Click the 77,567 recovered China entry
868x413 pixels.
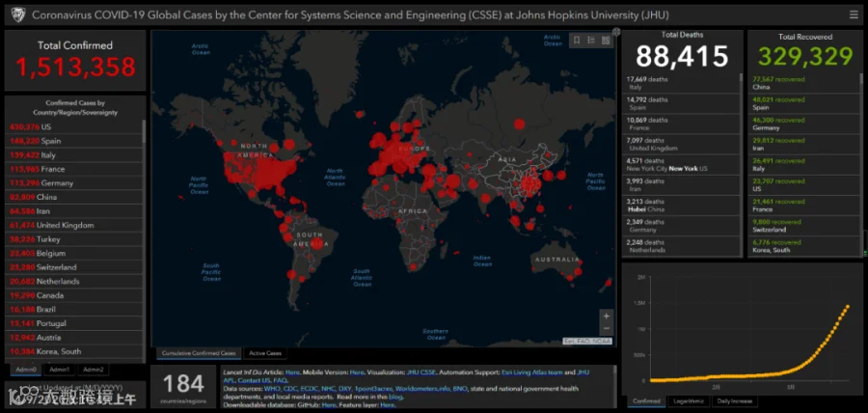click(803, 83)
